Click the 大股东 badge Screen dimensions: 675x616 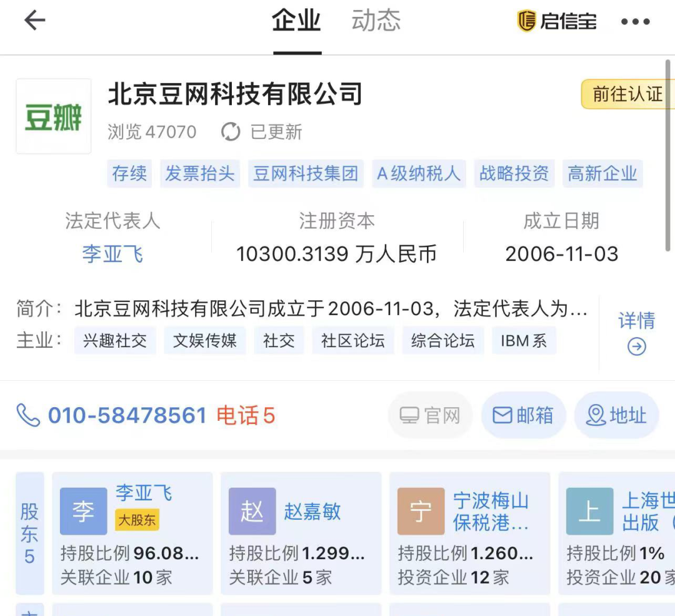137,520
